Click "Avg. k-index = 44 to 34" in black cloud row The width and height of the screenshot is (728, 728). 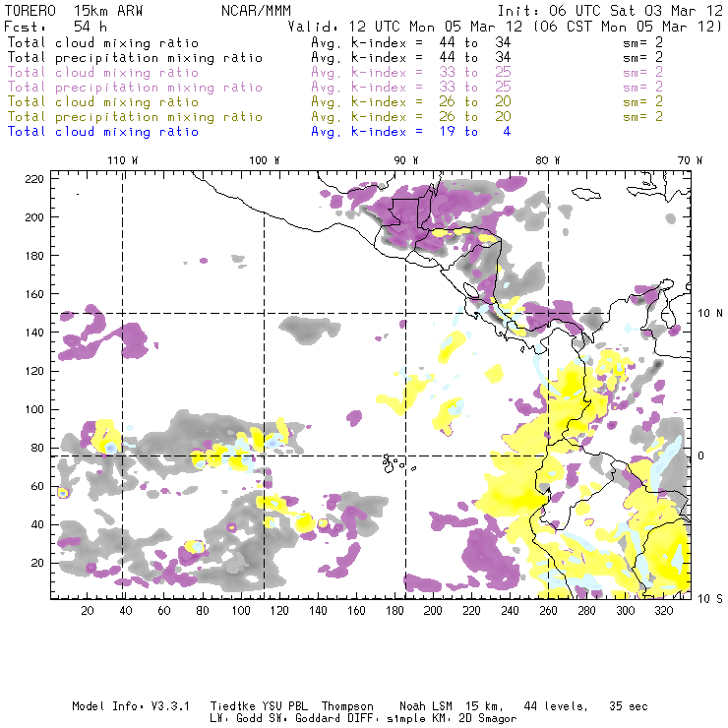pos(411,43)
